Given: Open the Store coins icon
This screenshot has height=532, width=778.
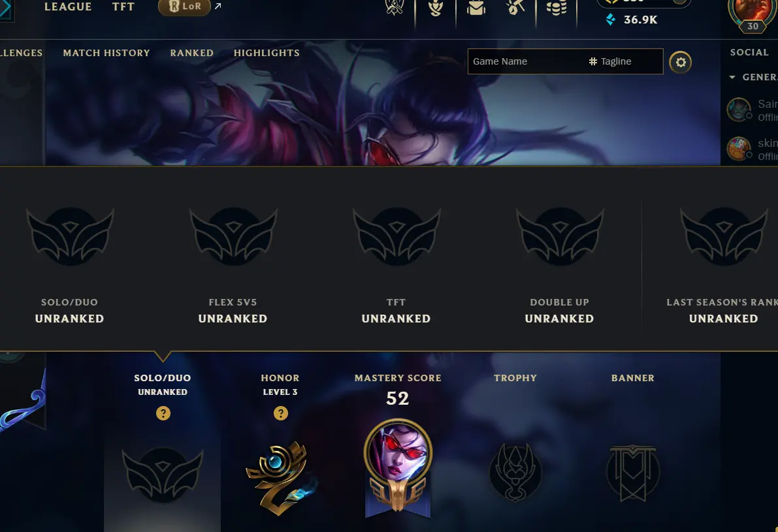Looking at the screenshot, I should tap(556, 7).
